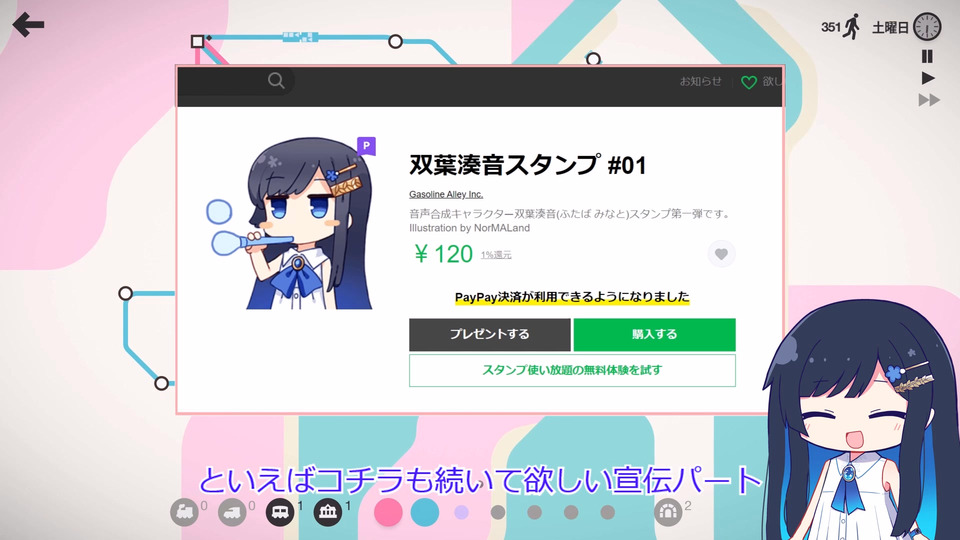Click the back arrow icon
The height and width of the screenshot is (540, 960).
click(28, 25)
